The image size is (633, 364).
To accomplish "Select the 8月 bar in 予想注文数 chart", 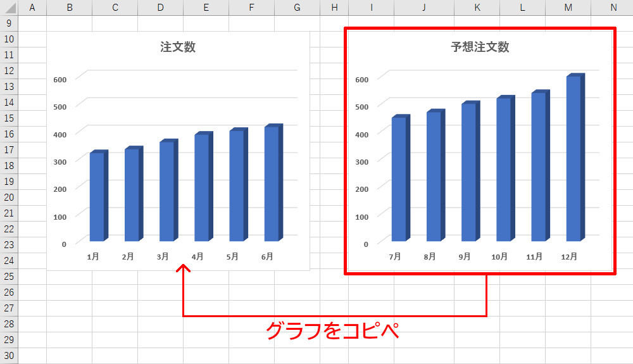I will 436,175.
